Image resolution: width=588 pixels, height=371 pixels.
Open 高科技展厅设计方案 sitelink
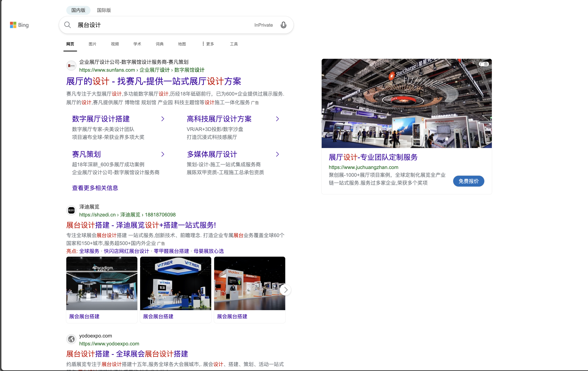pos(219,119)
